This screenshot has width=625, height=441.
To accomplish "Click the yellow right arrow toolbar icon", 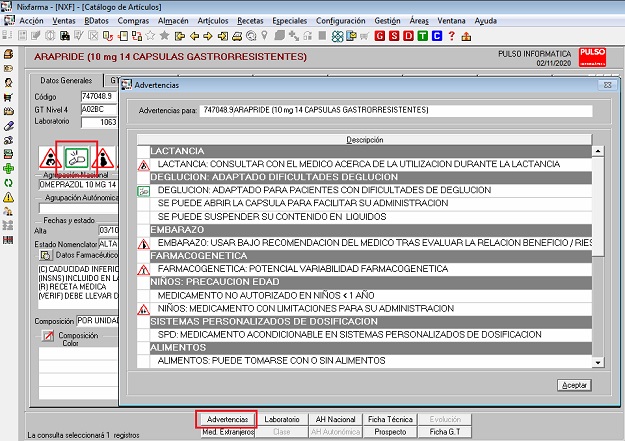I will (x=208, y=36).
